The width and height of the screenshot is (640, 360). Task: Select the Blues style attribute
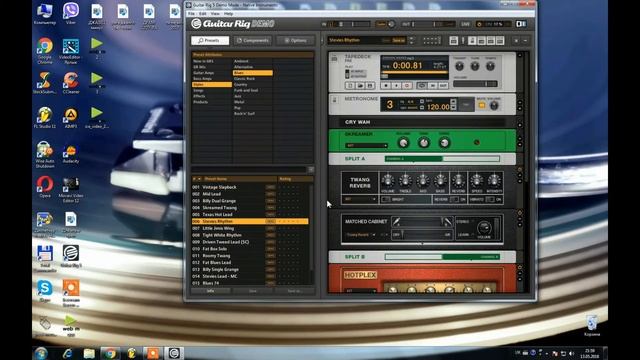(253, 73)
